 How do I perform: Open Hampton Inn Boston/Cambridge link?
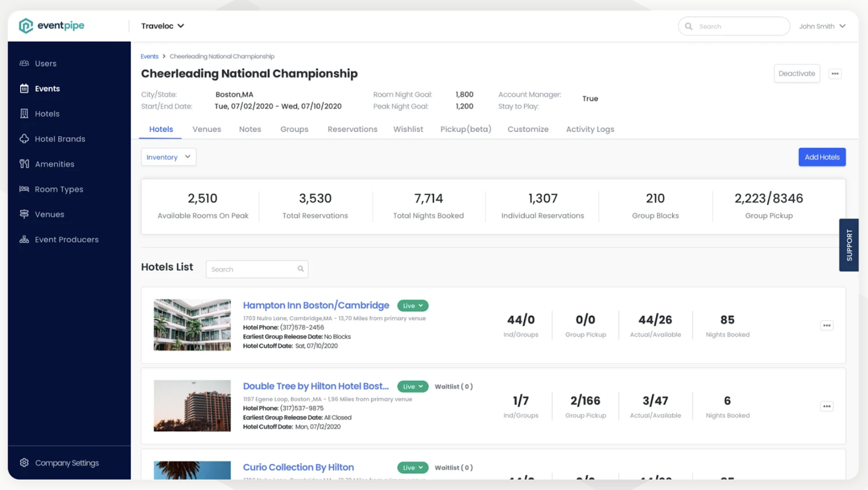[316, 306]
